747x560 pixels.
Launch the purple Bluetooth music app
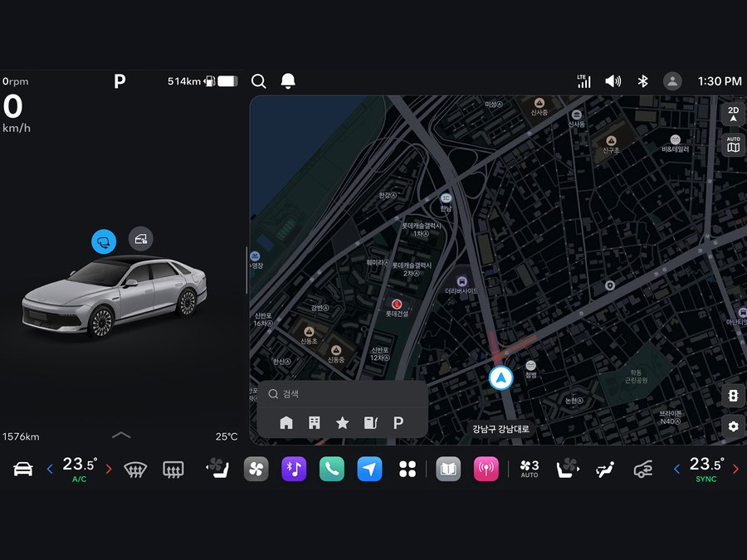click(x=294, y=469)
